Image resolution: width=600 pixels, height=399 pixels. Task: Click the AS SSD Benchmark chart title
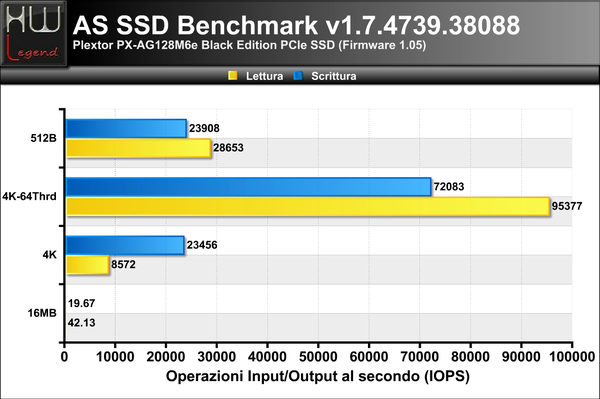tap(297, 25)
